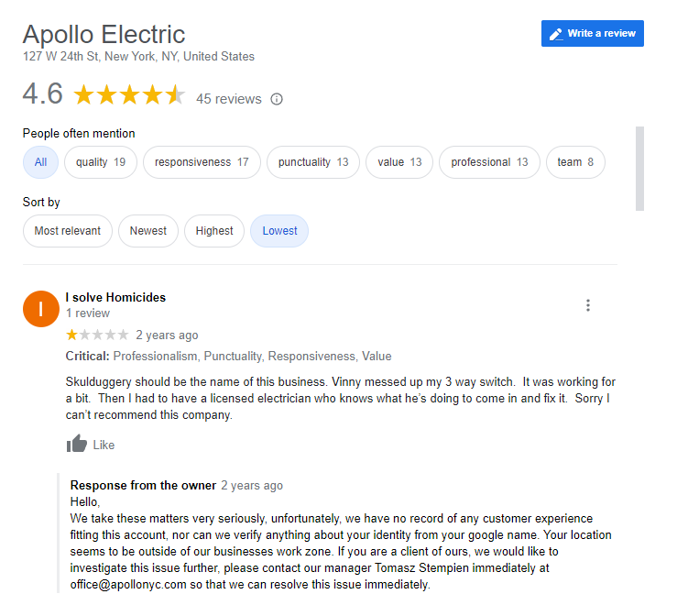Open the I solve Homicides reviewer profile
This screenshot has height=616, width=677.
click(x=115, y=297)
